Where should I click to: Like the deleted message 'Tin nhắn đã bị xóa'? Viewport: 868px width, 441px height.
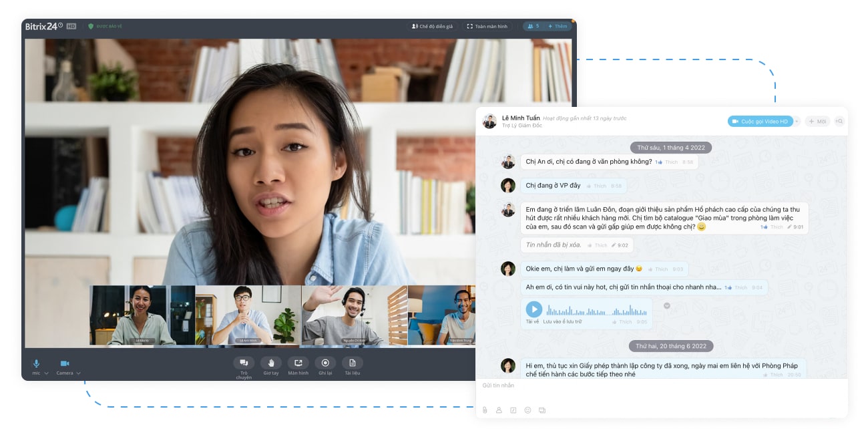point(598,246)
